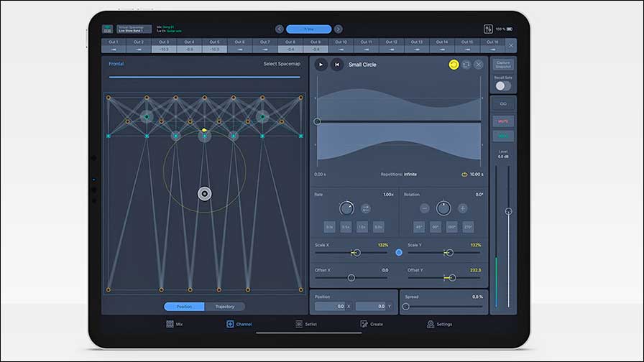644x362 pixels.
Task: Click the replace trajectory icon beside loop
Action: (466, 65)
